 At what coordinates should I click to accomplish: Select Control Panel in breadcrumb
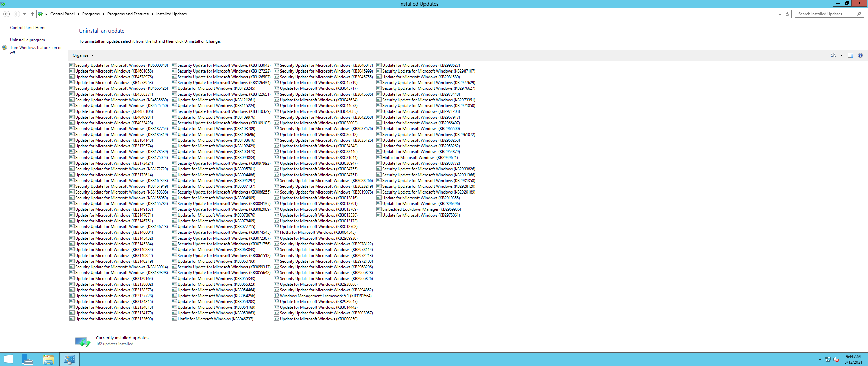coord(62,14)
